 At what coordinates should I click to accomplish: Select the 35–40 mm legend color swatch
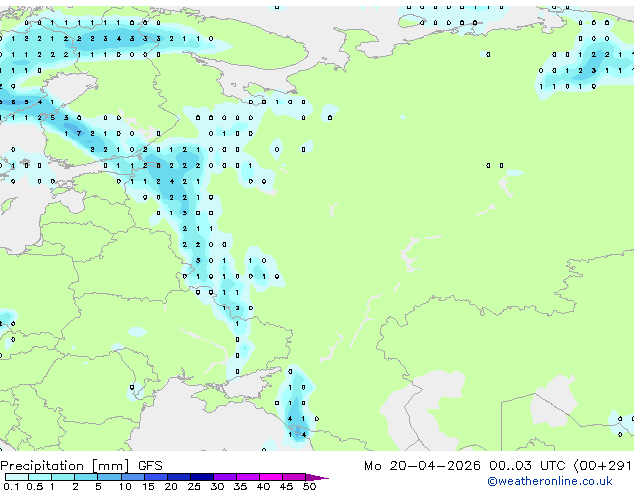tap(247, 477)
